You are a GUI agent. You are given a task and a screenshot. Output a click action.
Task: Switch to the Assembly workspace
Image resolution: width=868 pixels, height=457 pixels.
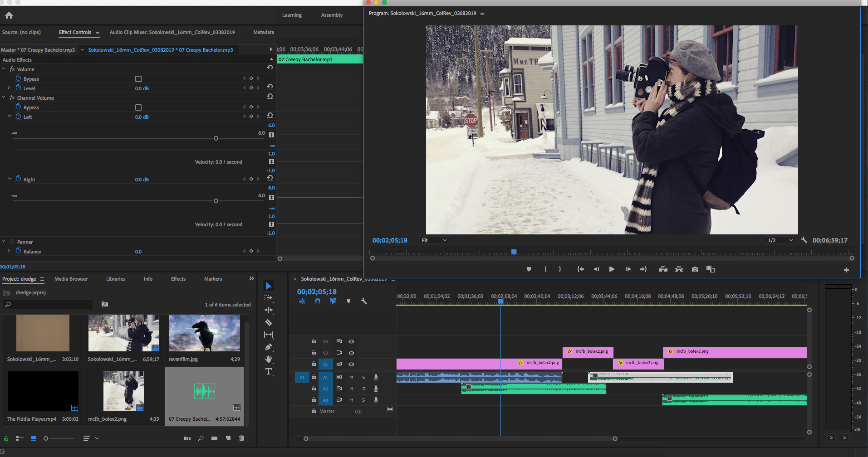[332, 15]
